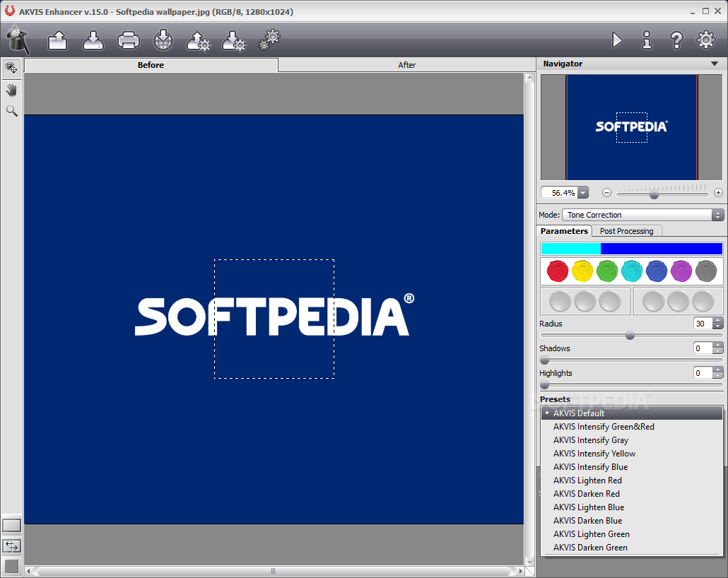Click the Highlights slider handle

coord(545,384)
